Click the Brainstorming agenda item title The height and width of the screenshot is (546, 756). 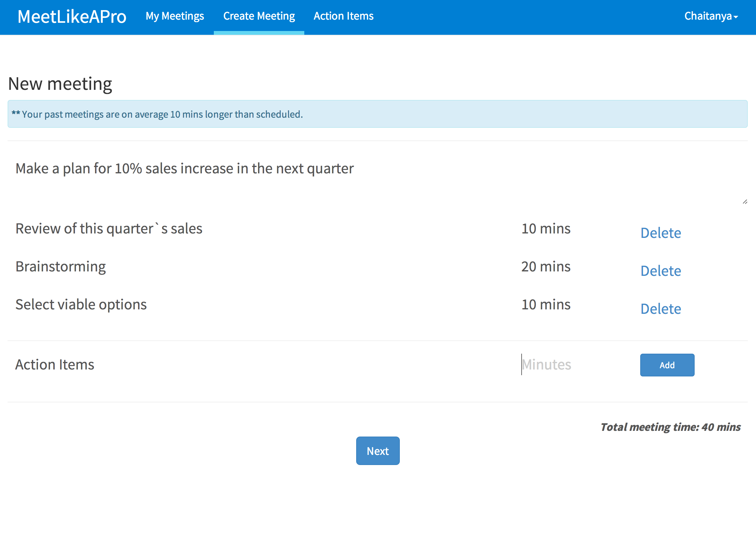(60, 267)
